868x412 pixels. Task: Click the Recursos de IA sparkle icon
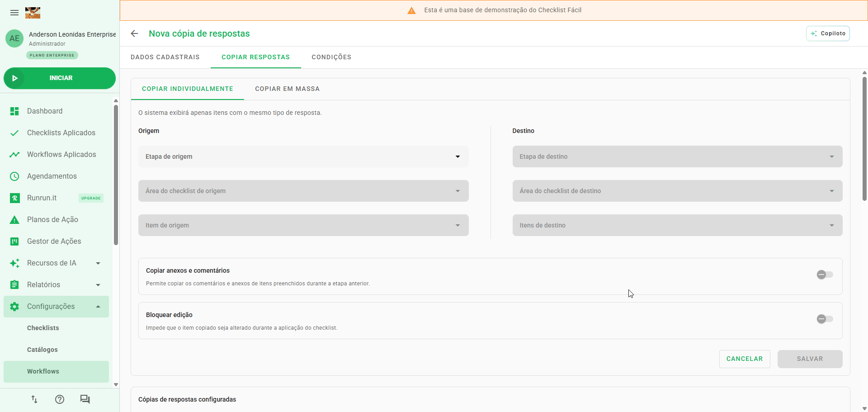[14, 263]
